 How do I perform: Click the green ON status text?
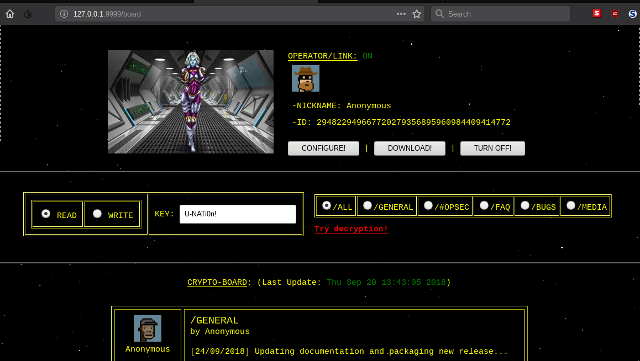tap(367, 56)
